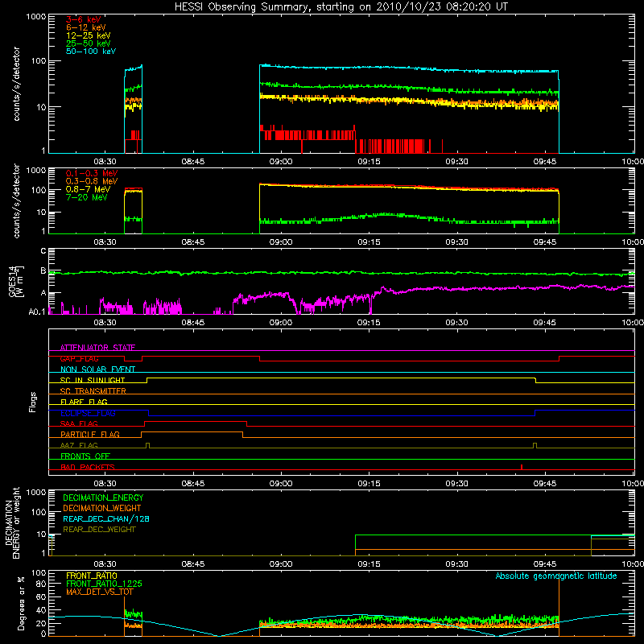Click the NON_SOLAR_EVENT flag label

97,369
